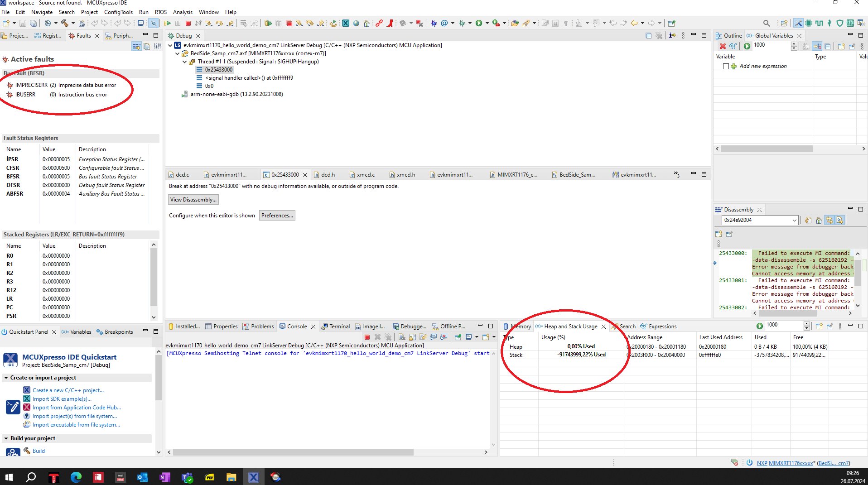Image resolution: width=868 pixels, height=485 pixels.
Task: Switch to the Terminal tab
Action: pos(339,326)
